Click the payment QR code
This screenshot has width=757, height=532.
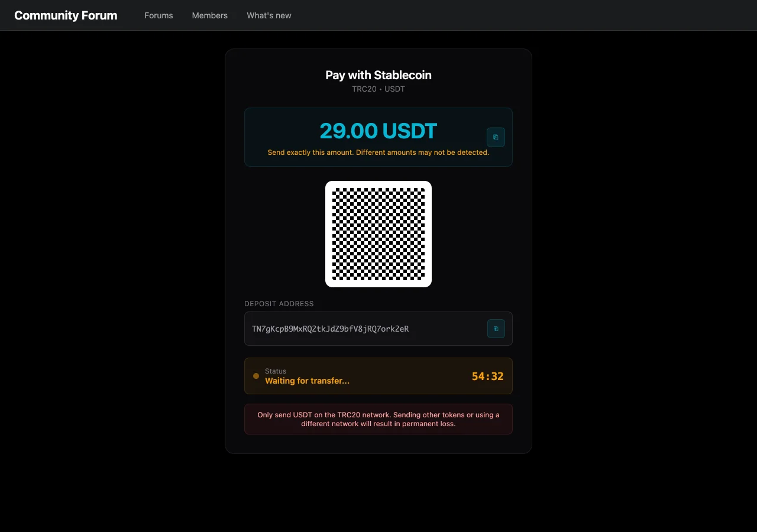(378, 234)
